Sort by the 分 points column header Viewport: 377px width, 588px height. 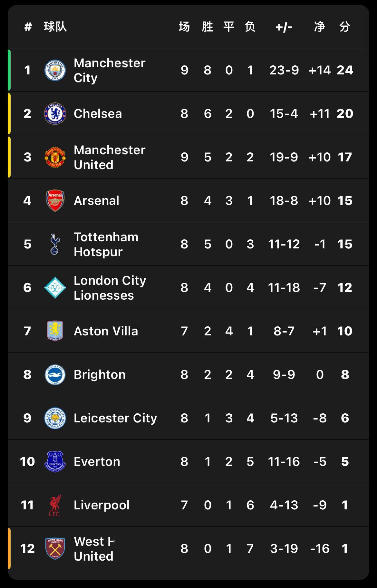[345, 27]
